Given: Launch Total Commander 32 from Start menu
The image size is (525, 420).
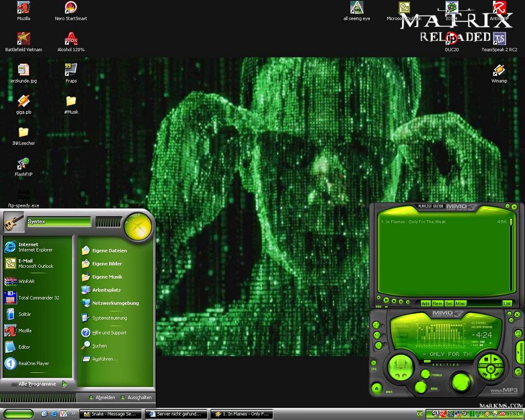Looking at the screenshot, I should click(x=37, y=298).
